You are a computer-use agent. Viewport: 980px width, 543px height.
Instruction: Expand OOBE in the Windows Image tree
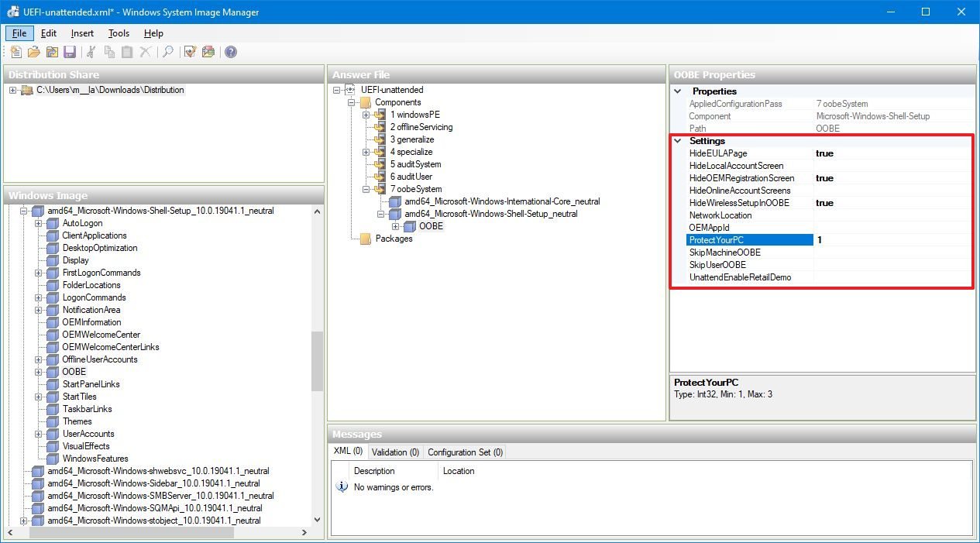click(x=38, y=372)
